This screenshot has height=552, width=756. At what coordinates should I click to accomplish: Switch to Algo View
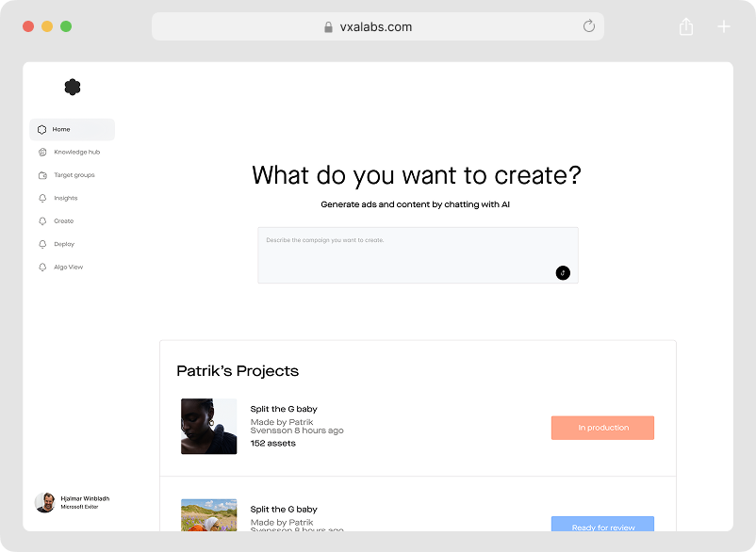pyautogui.click(x=69, y=267)
